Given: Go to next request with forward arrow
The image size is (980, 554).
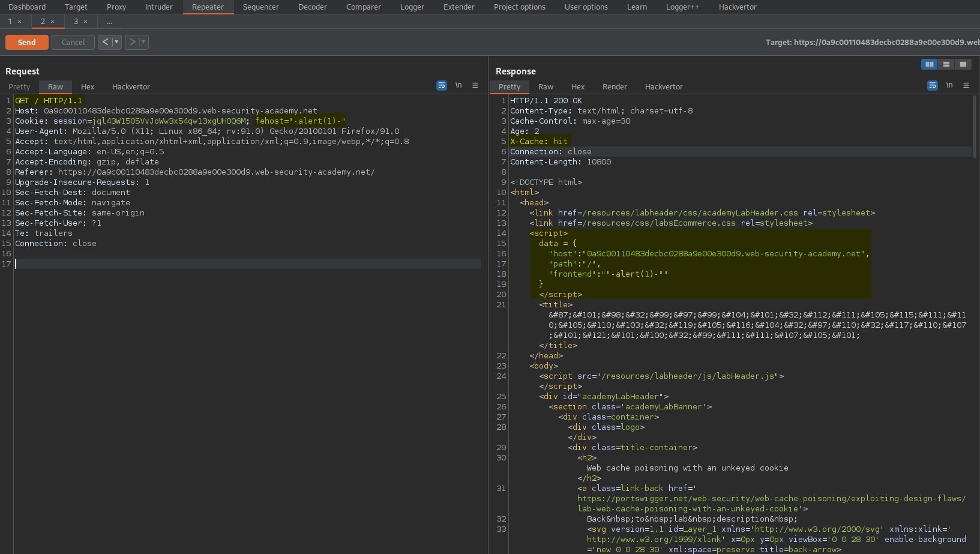Looking at the screenshot, I should click(133, 42).
